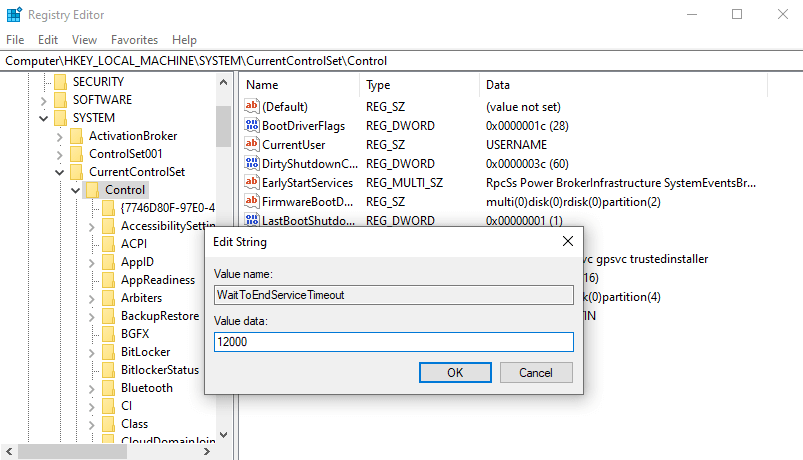
Task: Open the File menu
Action: pos(15,39)
